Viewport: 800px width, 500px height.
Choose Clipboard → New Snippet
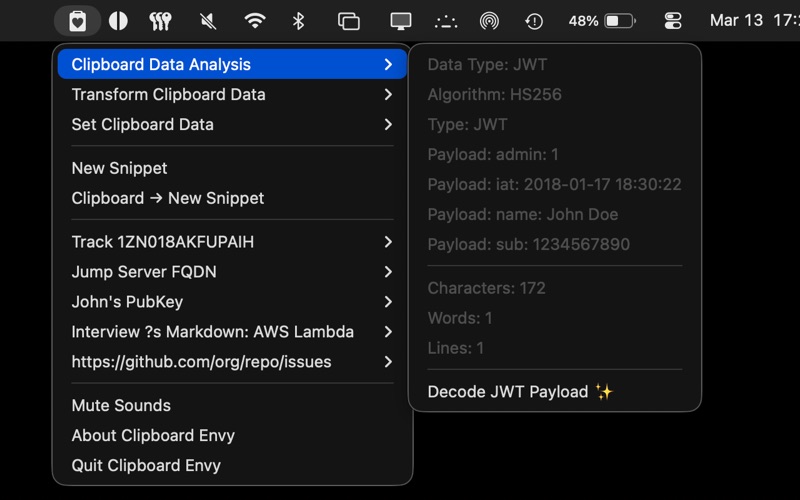pos(232,198)
